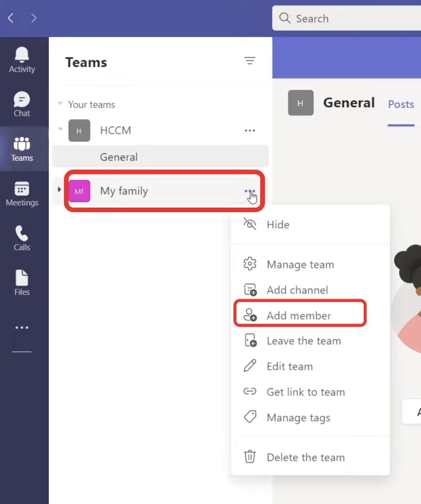
Task: Click into the Search box
Action: tap(347, 18)
